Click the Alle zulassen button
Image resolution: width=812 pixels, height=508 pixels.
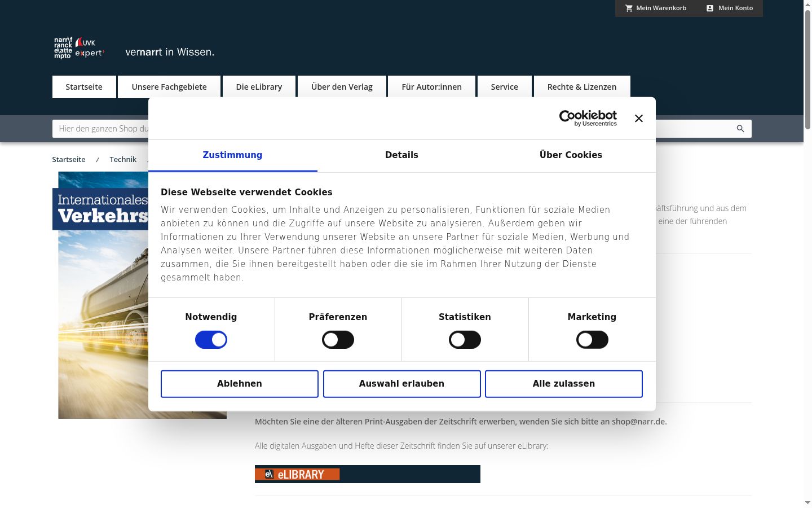tap(564, 384)
